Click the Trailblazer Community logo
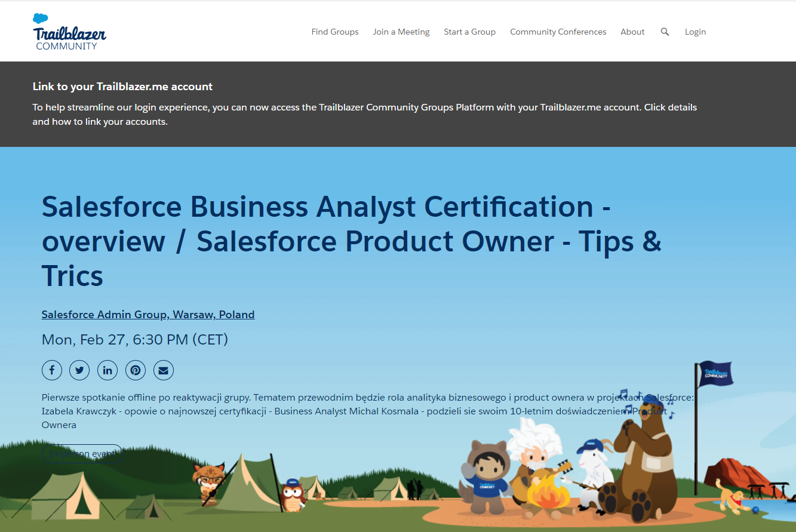This screenshot has width=796, height=532. click(x=69, y=32)
